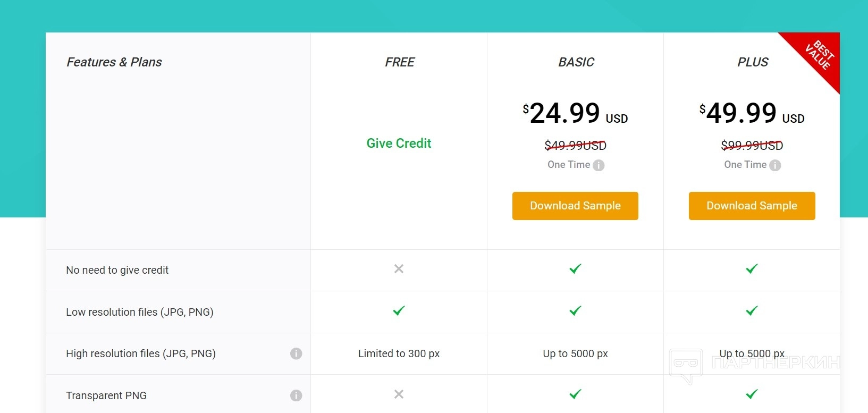The width and height of the screenshot is (868, 413).
Task: Click the FREE checkmark in Low resolution files row
Action: point(399,310)
